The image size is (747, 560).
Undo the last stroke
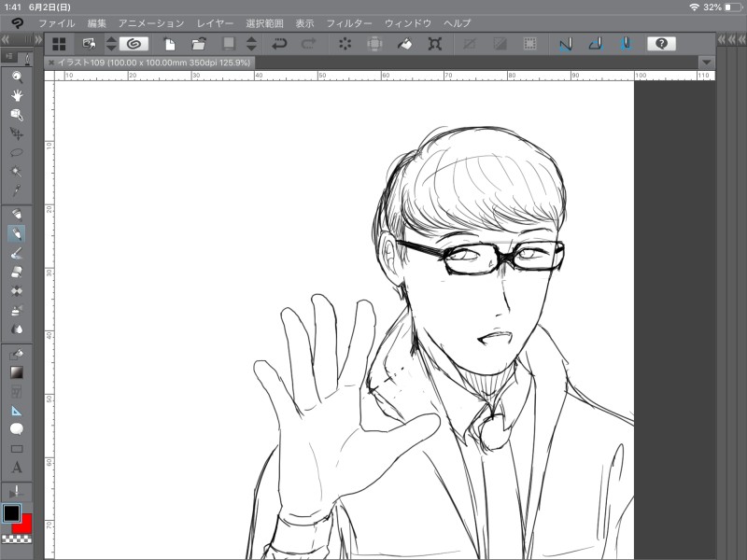(278, 44)
